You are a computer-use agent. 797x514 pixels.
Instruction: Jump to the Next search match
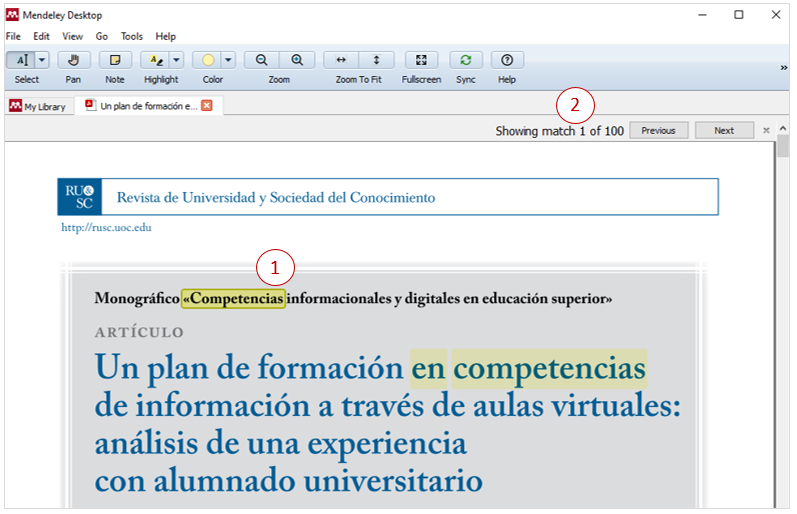coord(724,130)
